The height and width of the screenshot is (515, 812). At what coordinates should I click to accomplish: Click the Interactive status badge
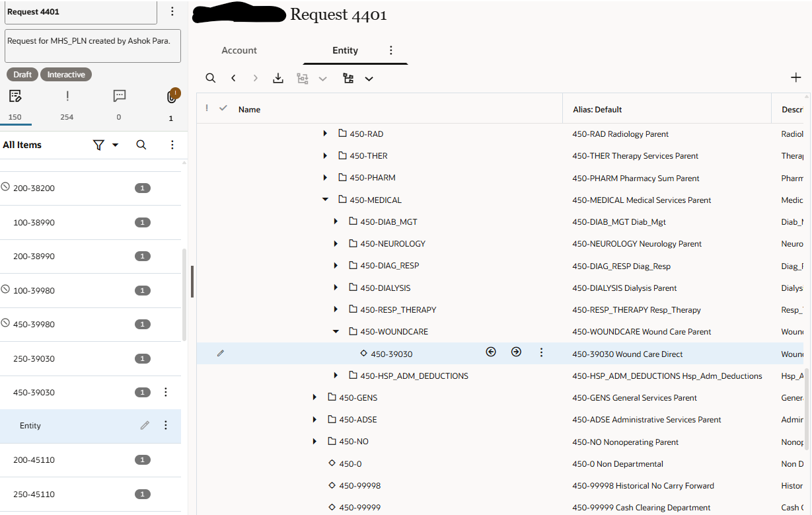[66, 75]
